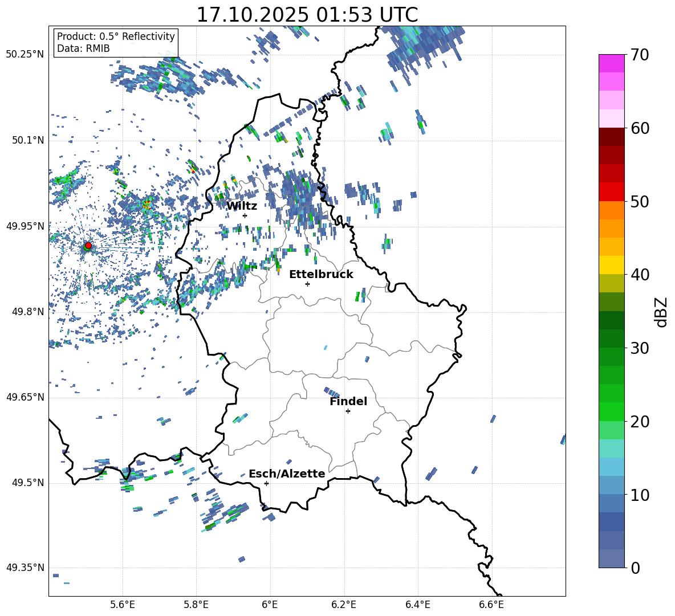Click the green 20 dBZ colorbar segment

[611, 411]
